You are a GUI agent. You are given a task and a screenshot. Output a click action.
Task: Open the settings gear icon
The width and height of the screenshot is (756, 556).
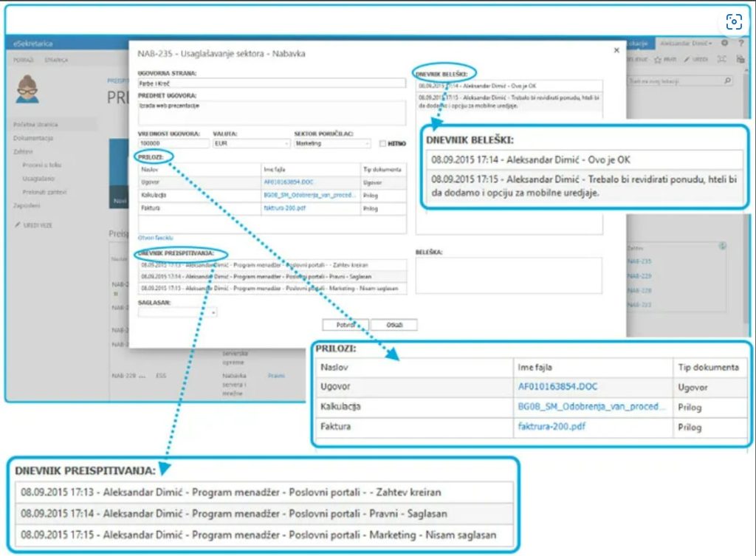[724, 44]
